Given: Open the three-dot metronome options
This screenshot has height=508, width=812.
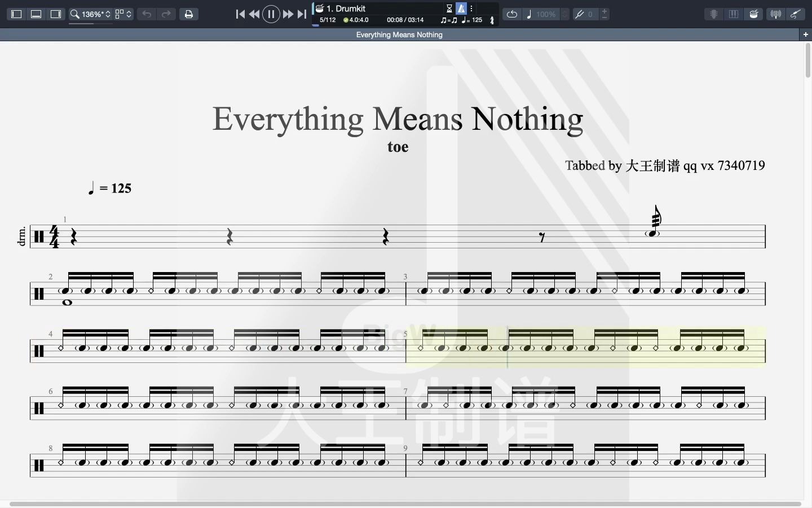Looking at the screenshot, I should [x=472, y=8].
